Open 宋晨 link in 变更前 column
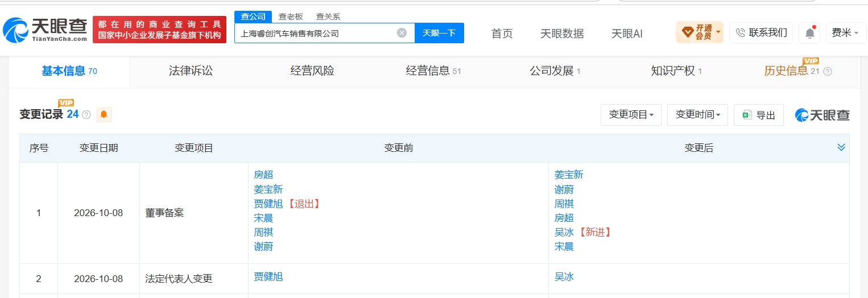 [x=263, y=218]
